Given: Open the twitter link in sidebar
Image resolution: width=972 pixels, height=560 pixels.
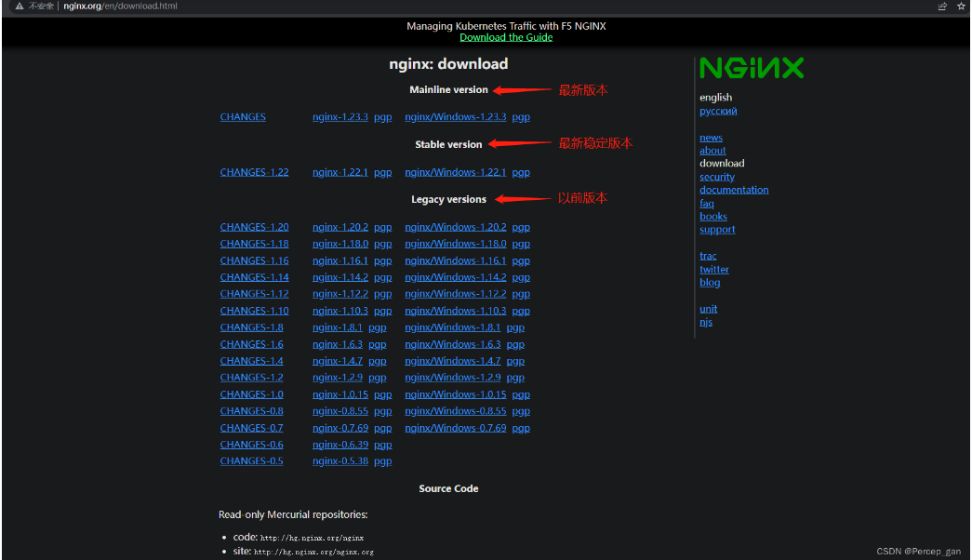Looking at the screenshot, I should tap(714, 269).
